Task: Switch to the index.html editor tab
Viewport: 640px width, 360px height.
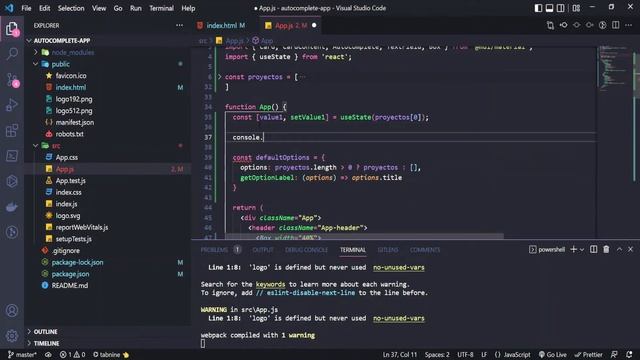Action: 222,25
